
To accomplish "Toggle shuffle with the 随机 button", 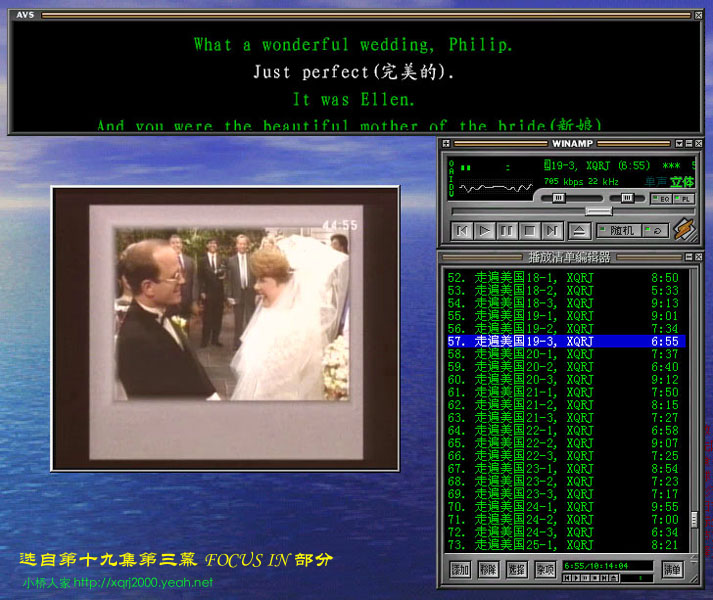I will click(619, 231).
